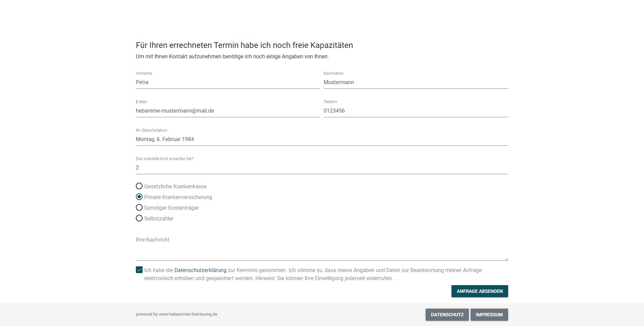644x326 pixels.
Task: Click the expected child number field
Action: pyautogui.click(x=322, y=168)
